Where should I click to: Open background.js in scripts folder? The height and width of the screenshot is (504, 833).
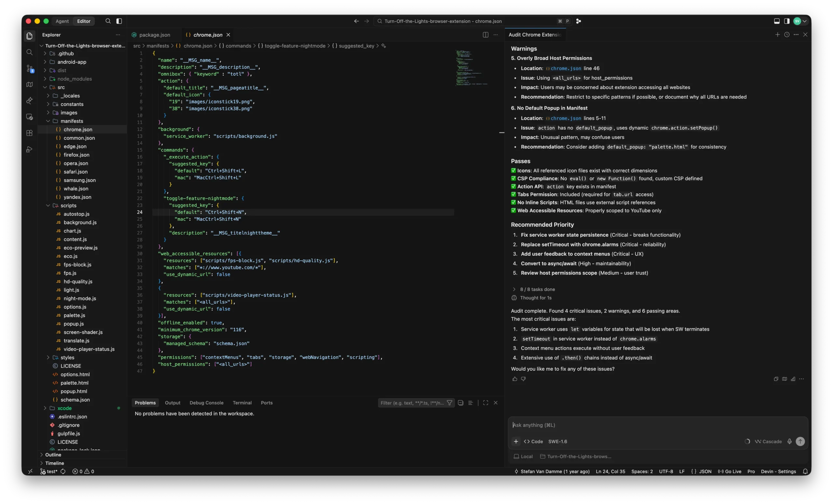80,222
